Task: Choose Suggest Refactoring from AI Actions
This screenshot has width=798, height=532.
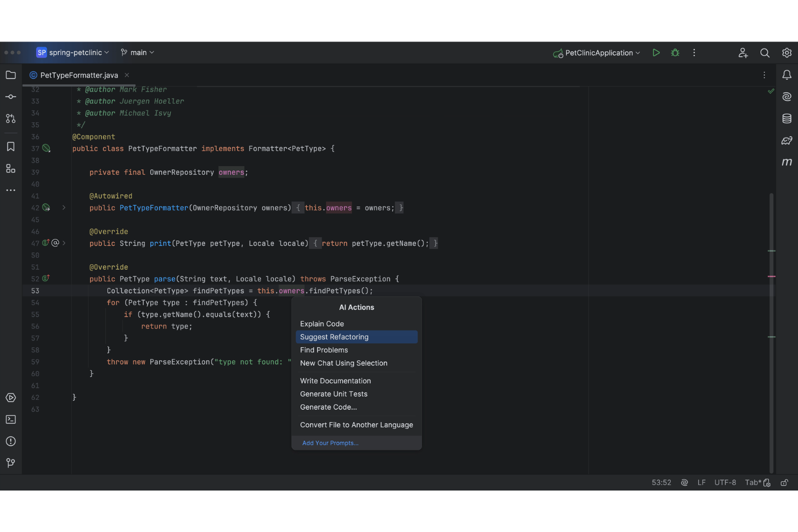Action: point(356,337)
